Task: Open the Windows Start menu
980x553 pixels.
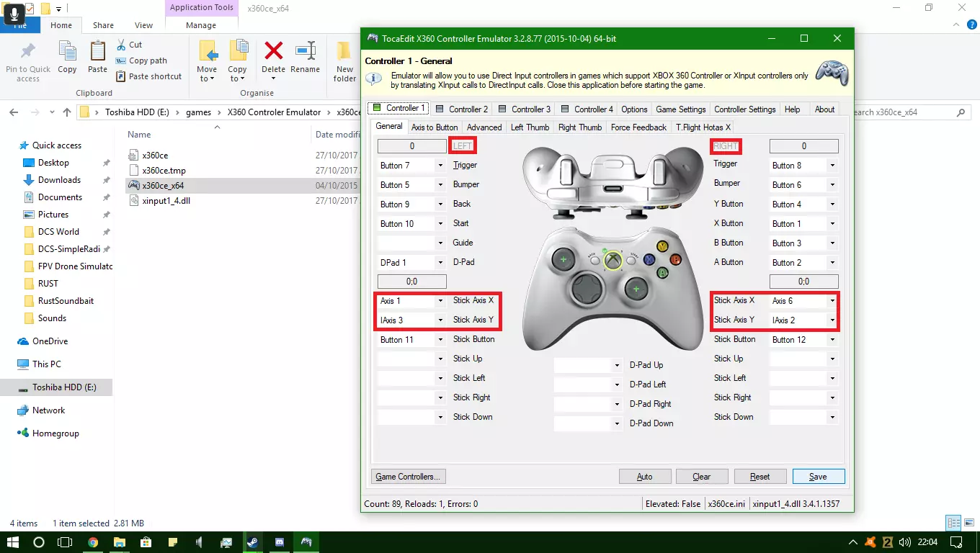Action: coord(12,542)
